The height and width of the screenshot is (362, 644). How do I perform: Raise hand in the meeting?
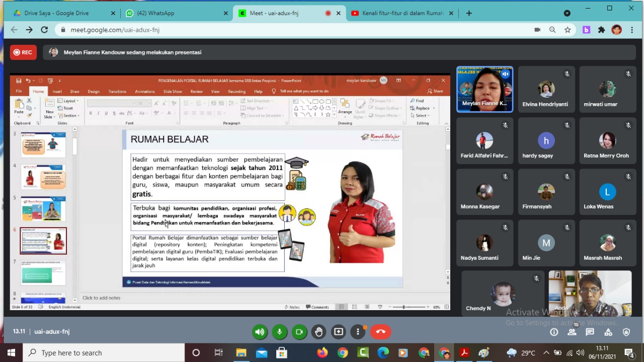pos(318,332)
